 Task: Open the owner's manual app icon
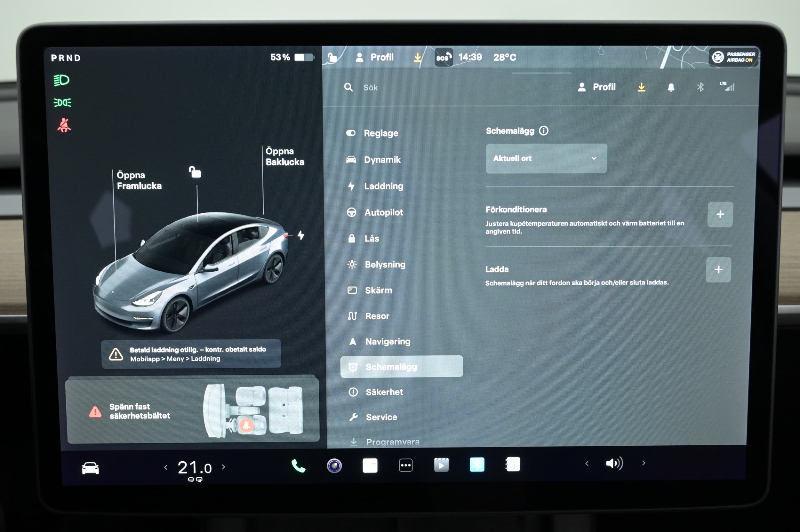(513, 464)
